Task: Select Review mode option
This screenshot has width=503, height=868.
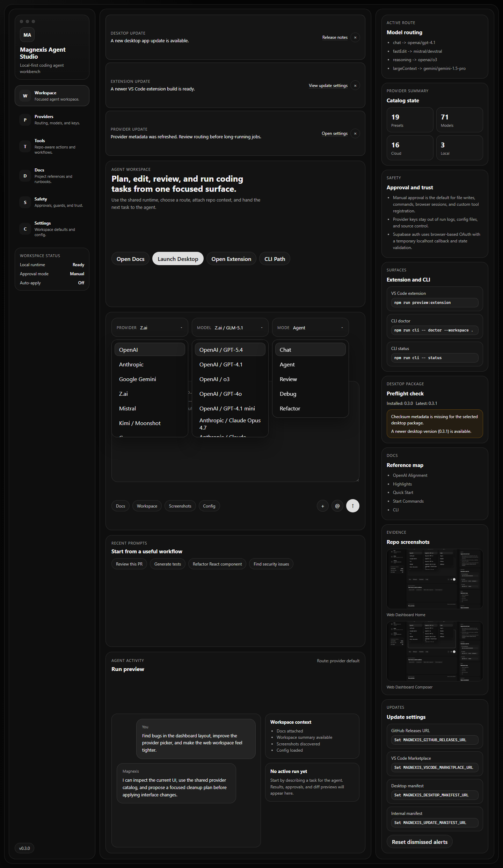Action: 311,379
